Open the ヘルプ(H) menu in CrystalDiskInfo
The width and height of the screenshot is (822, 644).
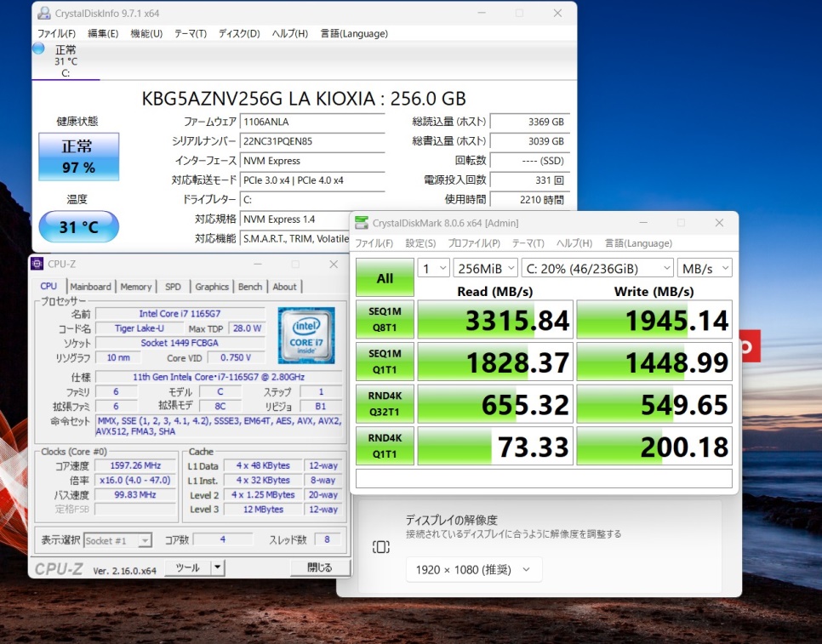(x=290, y=33)
